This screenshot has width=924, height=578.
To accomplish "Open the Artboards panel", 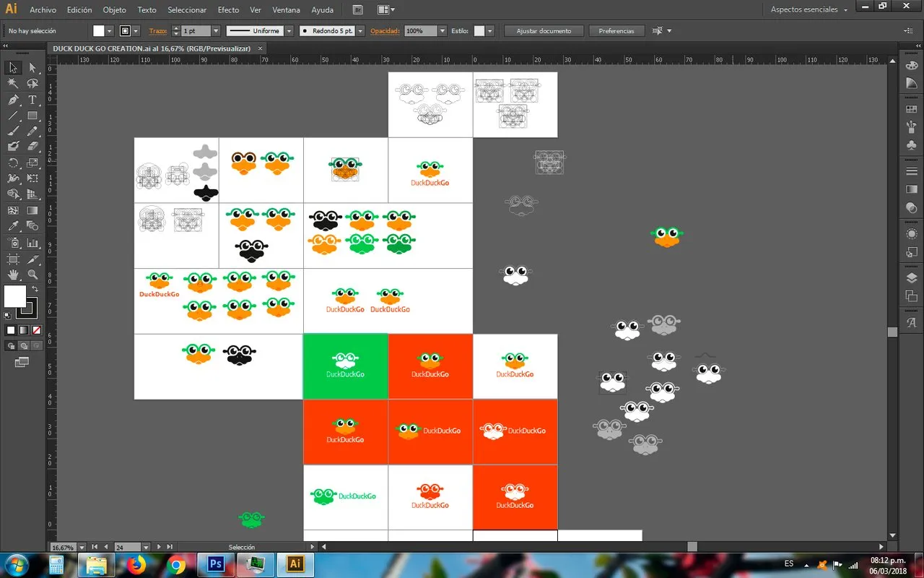I will click(x=911, y=296).
